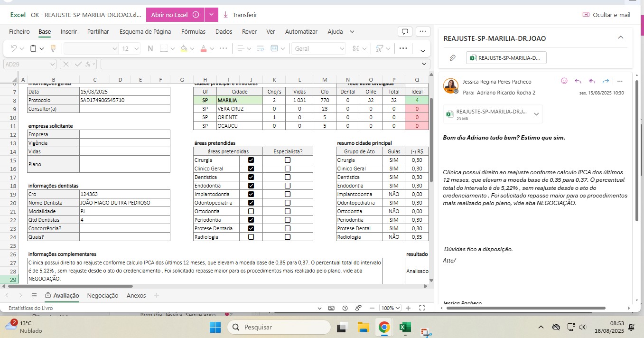Expand the font size 12 dropdown
Screen dimensions: 644x338
pyautogui.click(x=137, y=48)
